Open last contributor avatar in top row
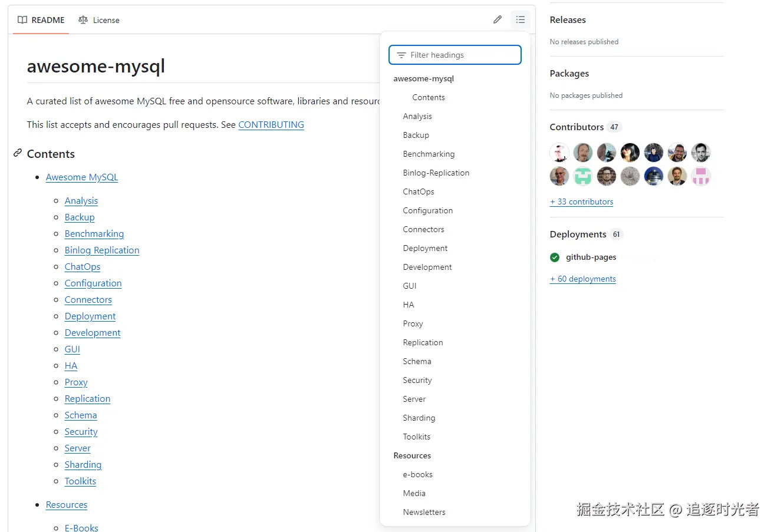 701,153
